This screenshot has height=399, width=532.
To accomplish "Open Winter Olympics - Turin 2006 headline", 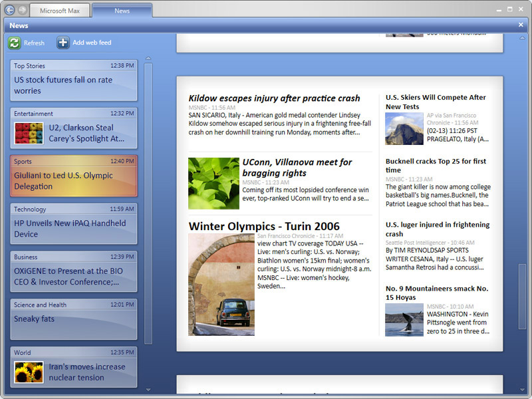I will tap(264, 226).
